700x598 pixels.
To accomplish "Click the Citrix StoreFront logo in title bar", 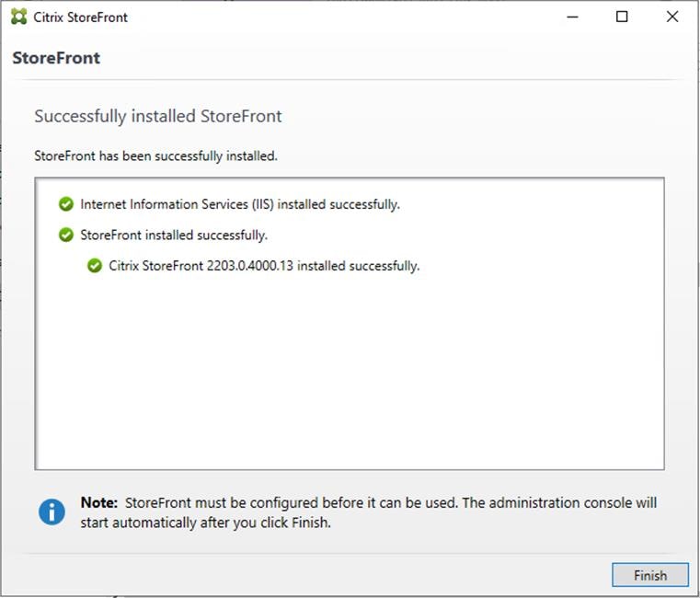I will click(x=18, y=17).
